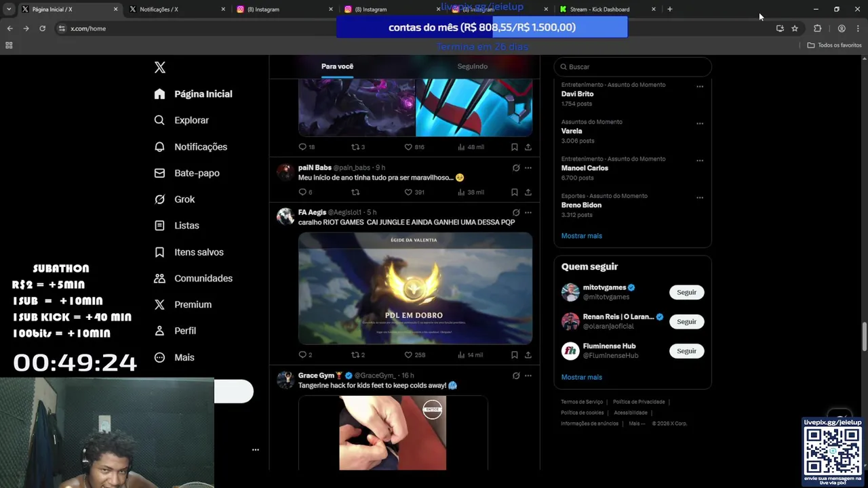Open Grok action on Grace Gym post
This screenshot has height=488, width=868.
[516, 375]
